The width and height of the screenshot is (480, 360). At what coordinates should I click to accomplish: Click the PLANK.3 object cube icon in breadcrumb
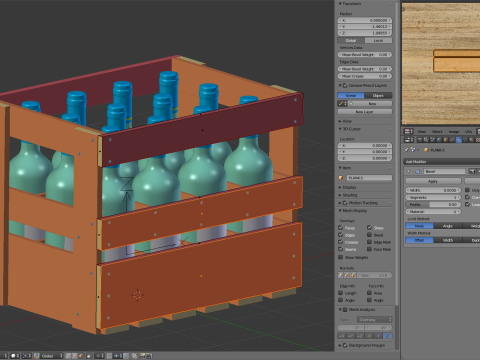pyautogui.click(x=426, y=150)
